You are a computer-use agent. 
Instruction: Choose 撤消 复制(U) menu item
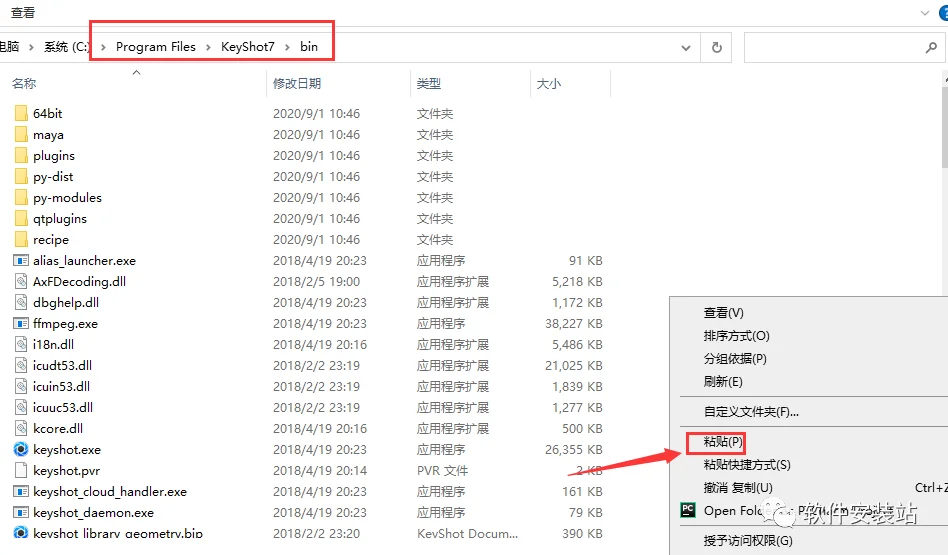(738, 487)
